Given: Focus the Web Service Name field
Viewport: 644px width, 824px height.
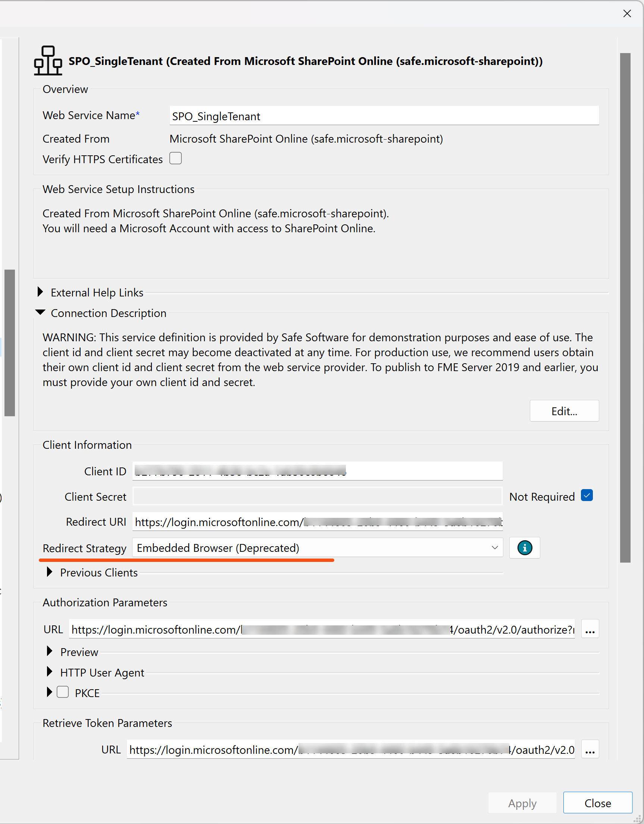Looking at the screenshot, I should point(384,115).
